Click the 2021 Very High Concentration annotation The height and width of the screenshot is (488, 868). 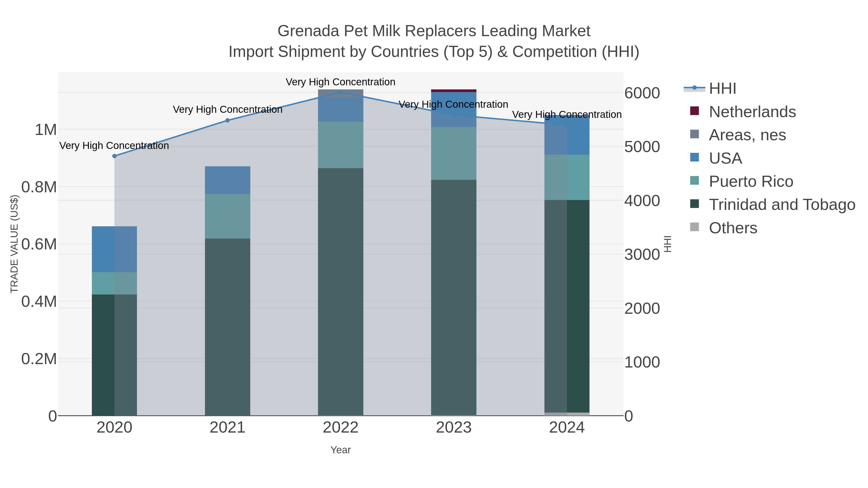[228, 109]
